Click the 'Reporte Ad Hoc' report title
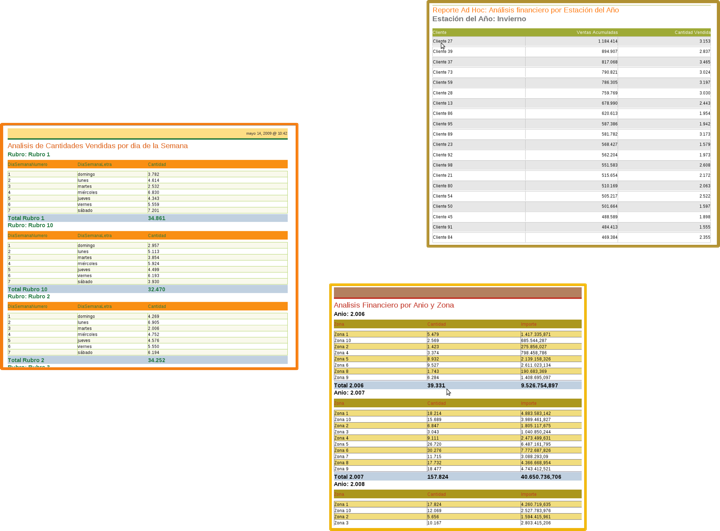 click(x=525, y=10)
